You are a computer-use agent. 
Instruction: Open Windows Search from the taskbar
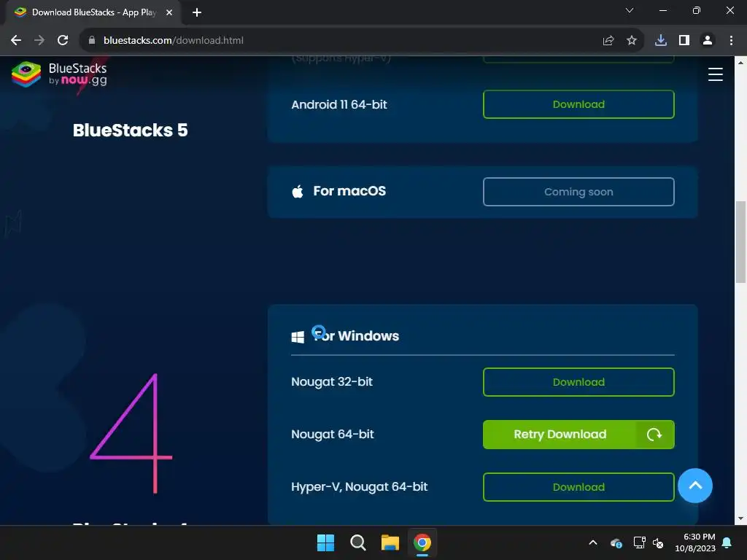click(x=357, y=542)
